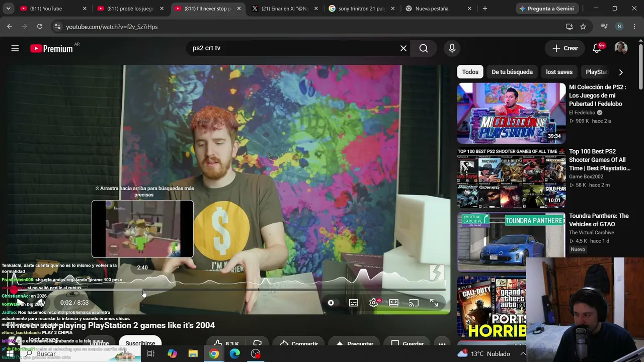The height and width of the screenshot is (362, 644).
Task: Switch to the (811) YouTube tab
Action: pyautogui.click(x=53, y=9)
